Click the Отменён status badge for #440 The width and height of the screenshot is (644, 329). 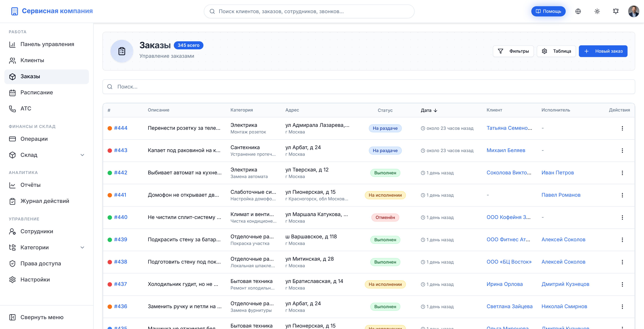(385, 218)
